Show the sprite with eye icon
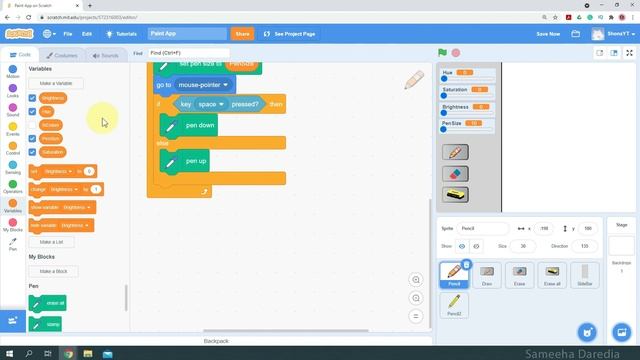This screenshot has width=640, height=360. (462, 246)
